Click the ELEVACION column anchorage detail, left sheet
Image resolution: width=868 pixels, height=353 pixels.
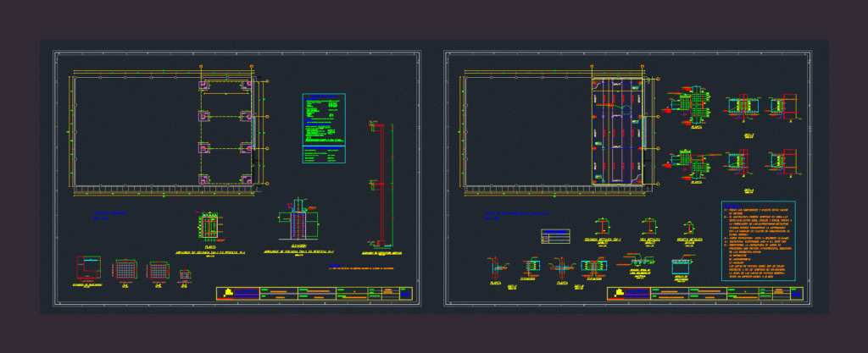[x=299, y=218]
